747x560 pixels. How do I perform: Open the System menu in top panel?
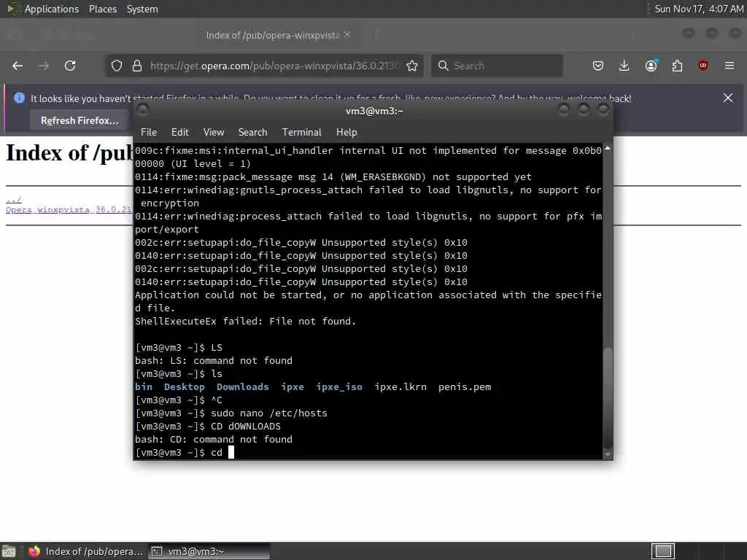142,9
